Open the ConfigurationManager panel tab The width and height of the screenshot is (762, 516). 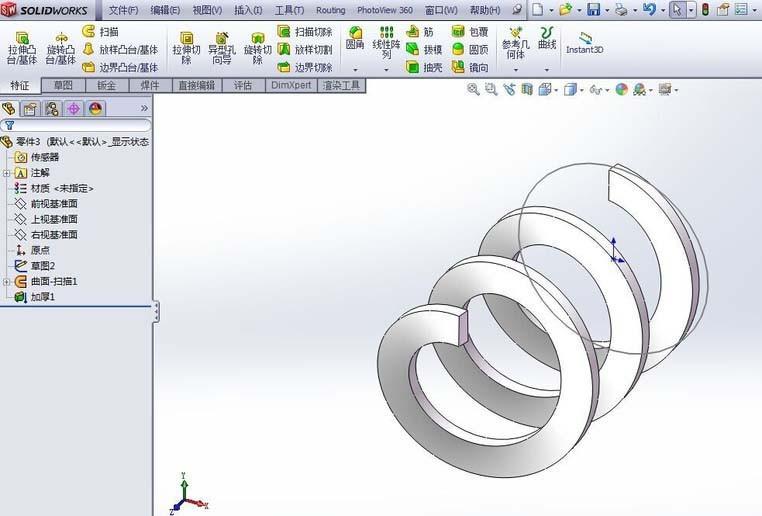coord(52,108)
